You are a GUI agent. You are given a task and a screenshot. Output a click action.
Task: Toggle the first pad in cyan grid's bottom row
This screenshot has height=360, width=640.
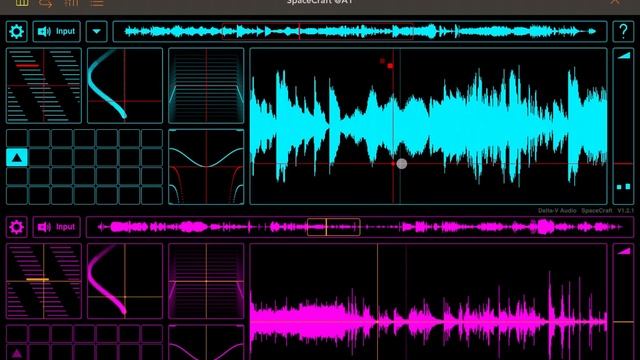[17, 196]
